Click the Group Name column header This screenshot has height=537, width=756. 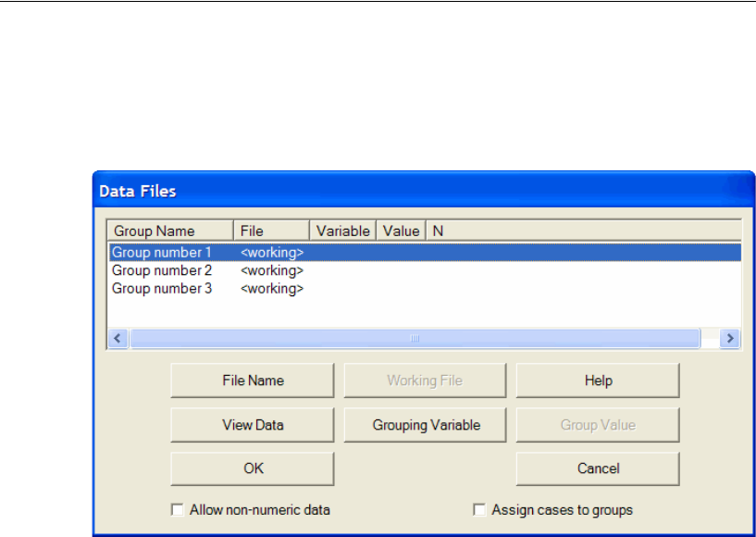(170, 231)
